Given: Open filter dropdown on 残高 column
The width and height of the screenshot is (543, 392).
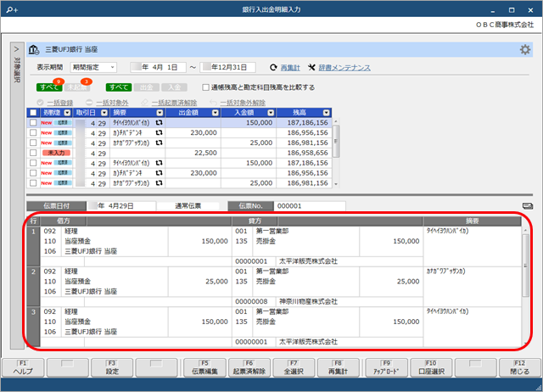Looking at the screenshot, I should (x=326, y=113).
